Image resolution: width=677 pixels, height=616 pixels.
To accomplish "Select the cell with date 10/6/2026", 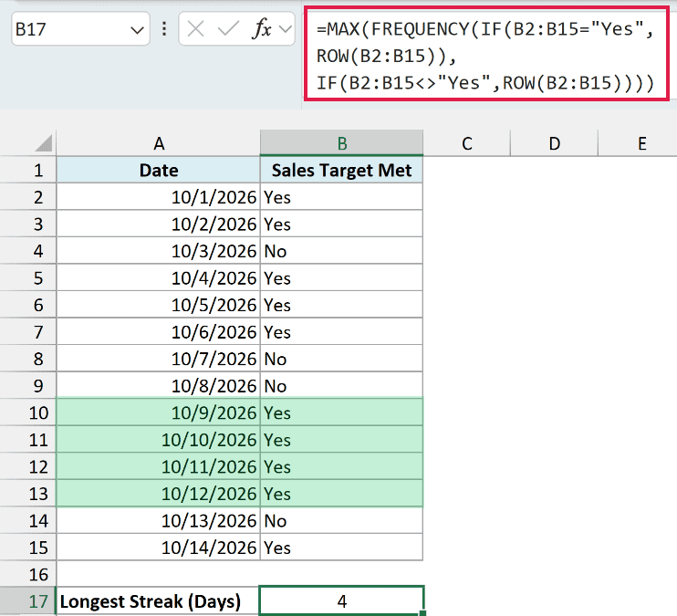I will point(159,332).
